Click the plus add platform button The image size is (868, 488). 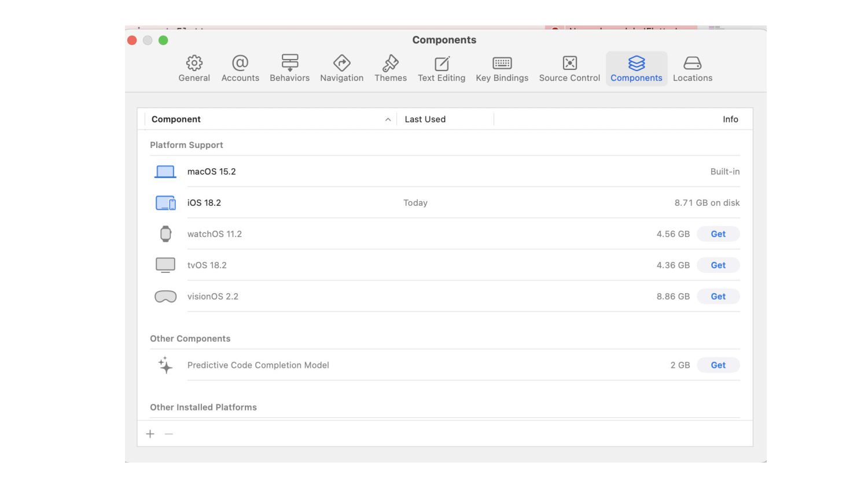click(x=150, y=434)
